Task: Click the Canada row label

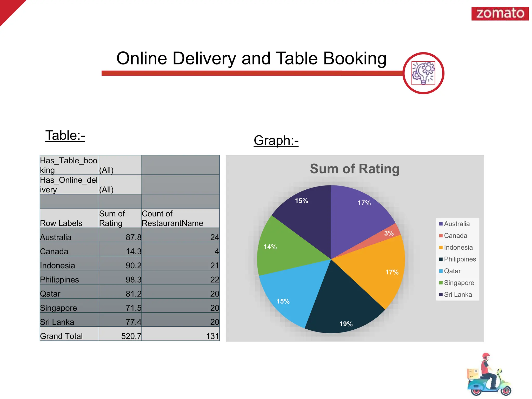Action: [x=69, y=249]
